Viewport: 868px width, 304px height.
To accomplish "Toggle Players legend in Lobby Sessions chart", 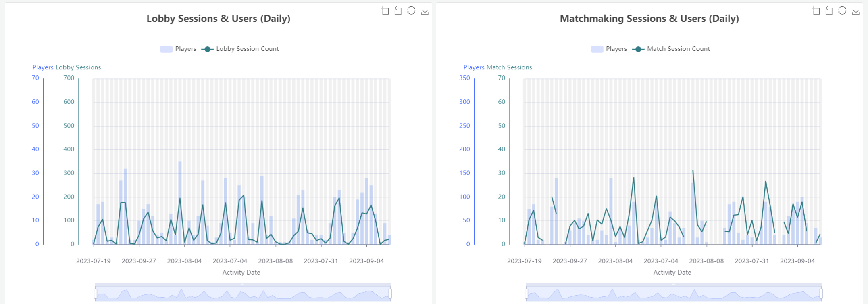I will [178, 49].
